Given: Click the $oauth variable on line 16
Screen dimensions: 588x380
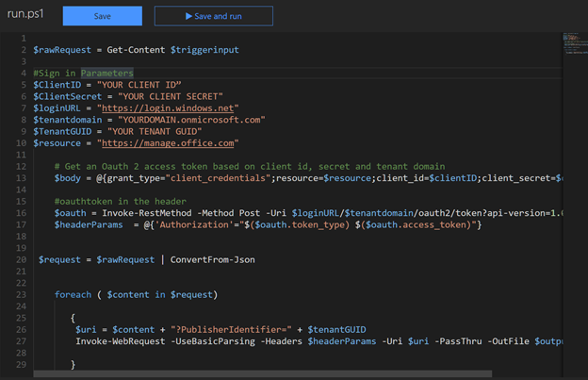Looking at the screenshot, I should (70, 213).
